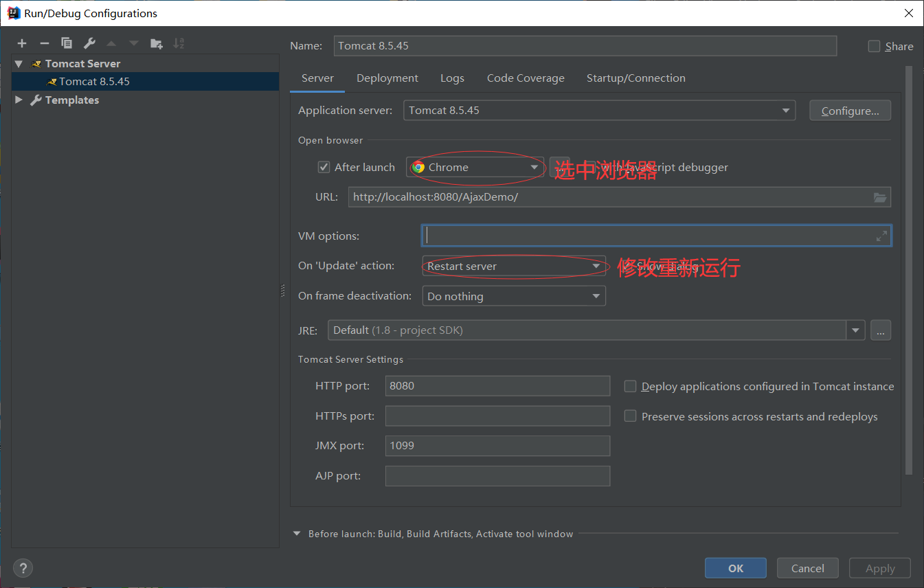The height and width of the screenshot is (588, 924).
Task: Click the Configure... button
Action: (850, 111)
